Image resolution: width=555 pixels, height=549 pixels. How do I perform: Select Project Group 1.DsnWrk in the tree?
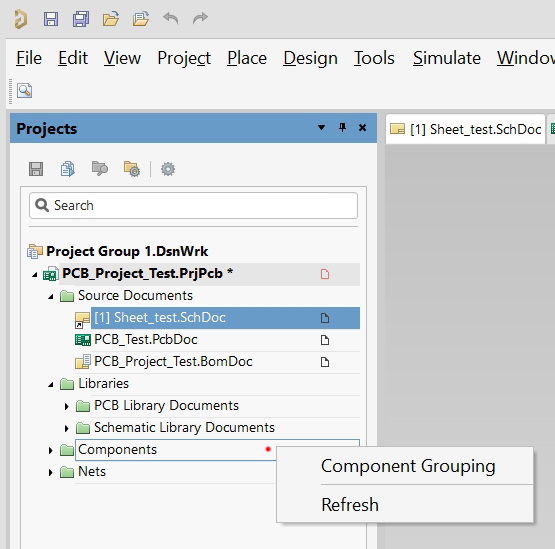click(127, 251)
